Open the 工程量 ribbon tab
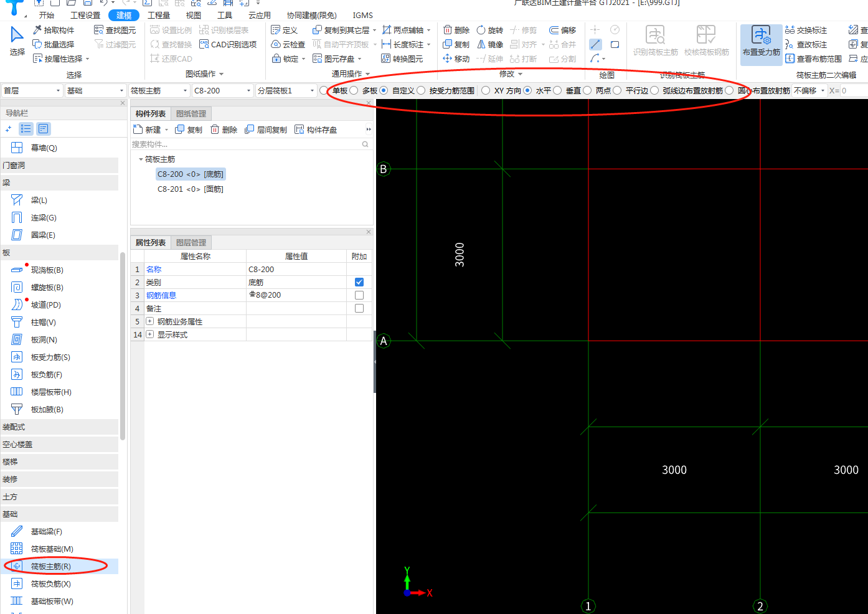The image size is (868, 614). (x=159, y=15)
